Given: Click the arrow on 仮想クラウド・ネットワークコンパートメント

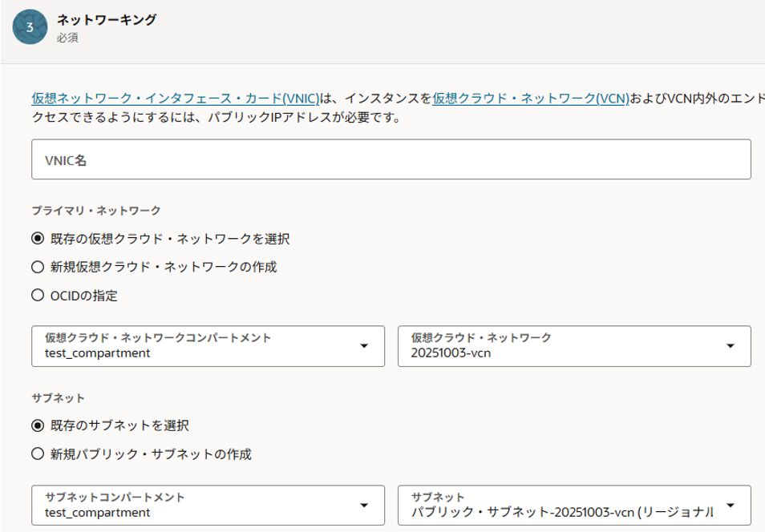Looking at the screenshot, I should pos(364,346).
